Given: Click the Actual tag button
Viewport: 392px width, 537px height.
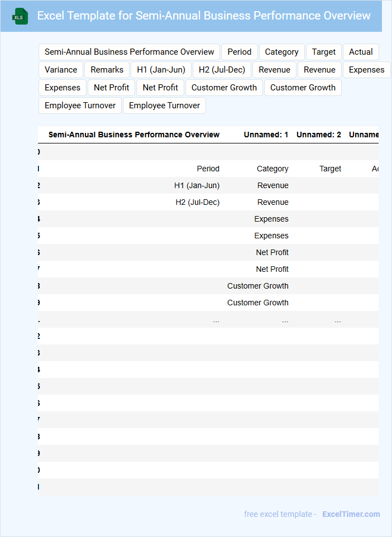Looking at the screenshot, I should click(361, 52).
